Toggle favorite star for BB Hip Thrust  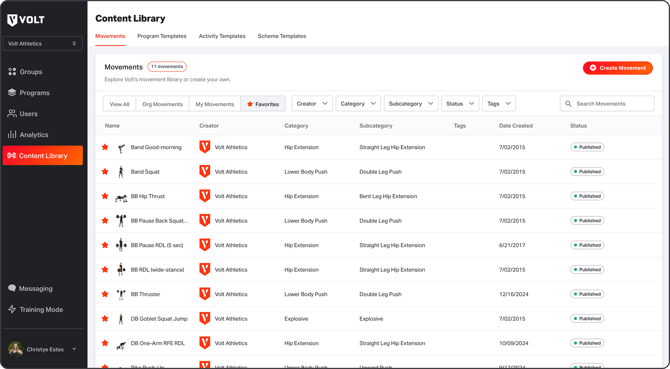[105, 196]
